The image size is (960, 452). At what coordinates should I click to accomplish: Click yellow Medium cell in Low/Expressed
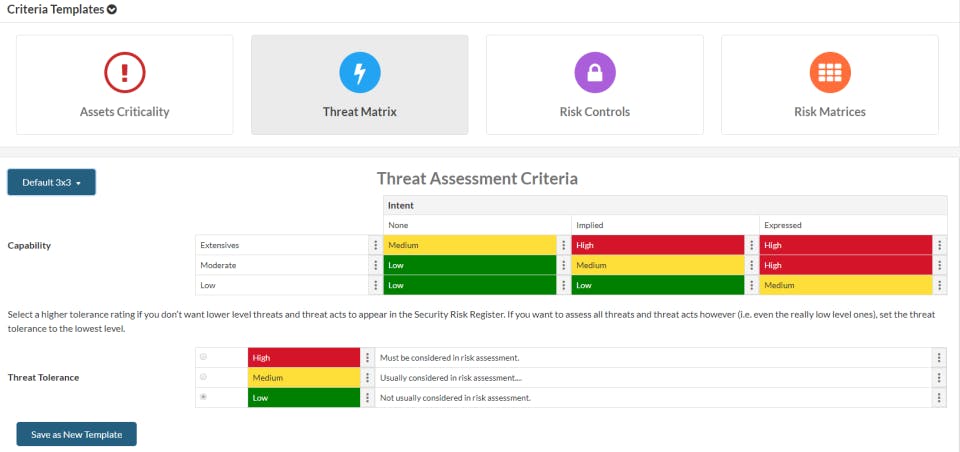(x=846, y=285)
